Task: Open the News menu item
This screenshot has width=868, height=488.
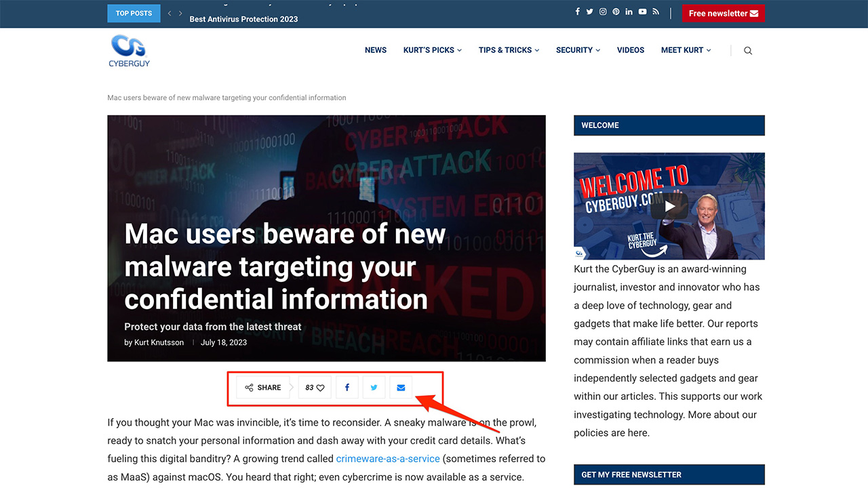Action: (x=376, y=50)
